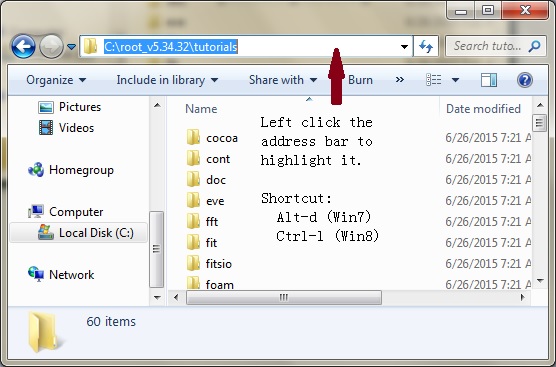556x367 pixels.
Task: Select the fft folder name
Action: coord(212,222)
